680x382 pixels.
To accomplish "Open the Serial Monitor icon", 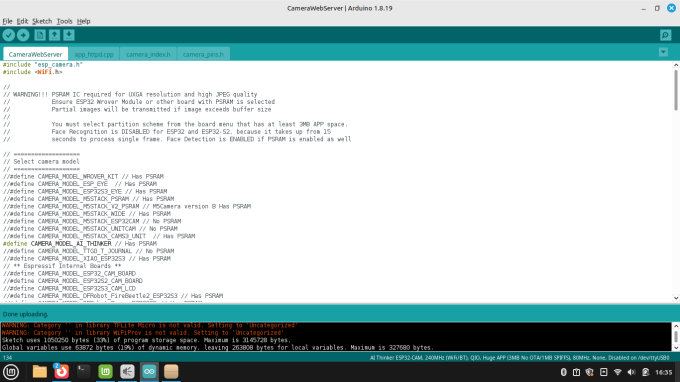I will (666, 35).
